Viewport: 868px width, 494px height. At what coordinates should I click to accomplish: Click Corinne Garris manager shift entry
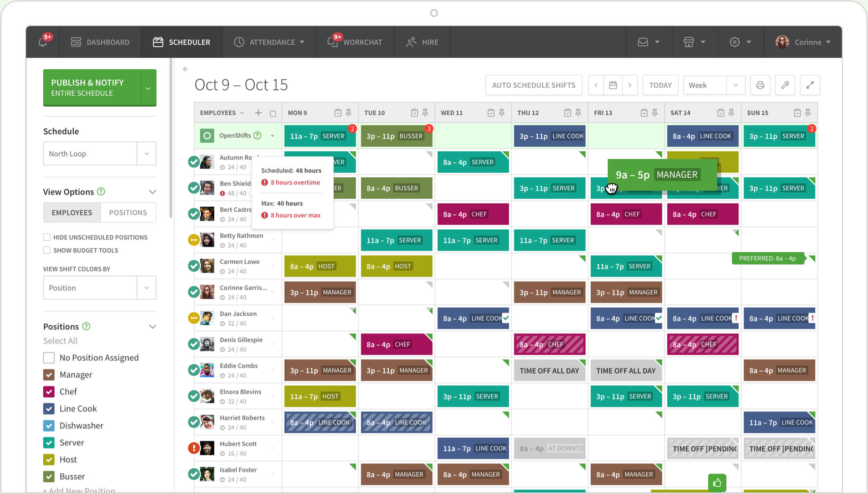click(319, 291)
